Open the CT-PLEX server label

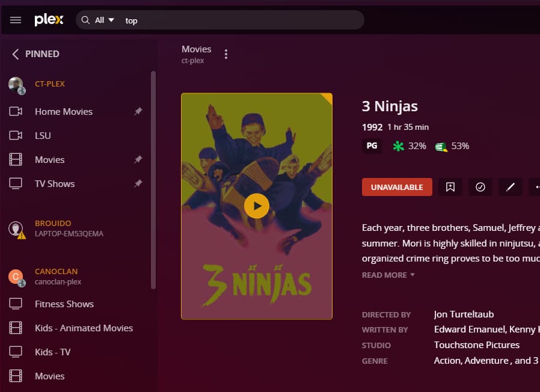point(50,84)
